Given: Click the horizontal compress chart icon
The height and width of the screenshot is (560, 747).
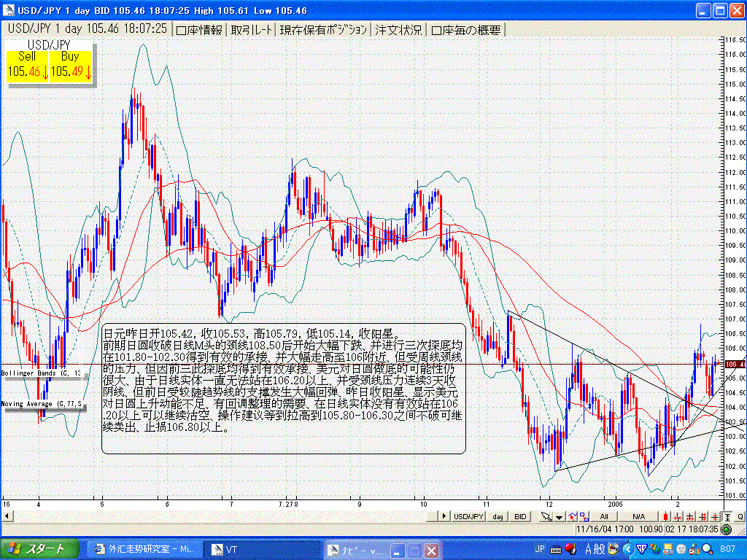Looking at the screenshot, I should 678,517.
